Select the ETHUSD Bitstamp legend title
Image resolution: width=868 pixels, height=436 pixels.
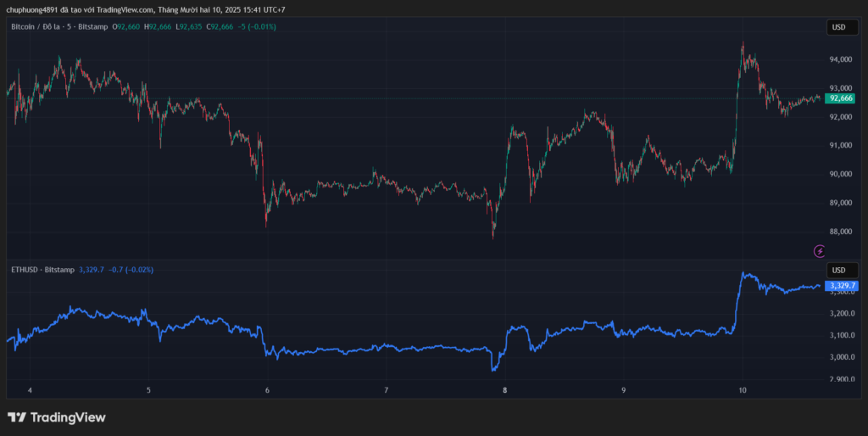tap(42, 270)
